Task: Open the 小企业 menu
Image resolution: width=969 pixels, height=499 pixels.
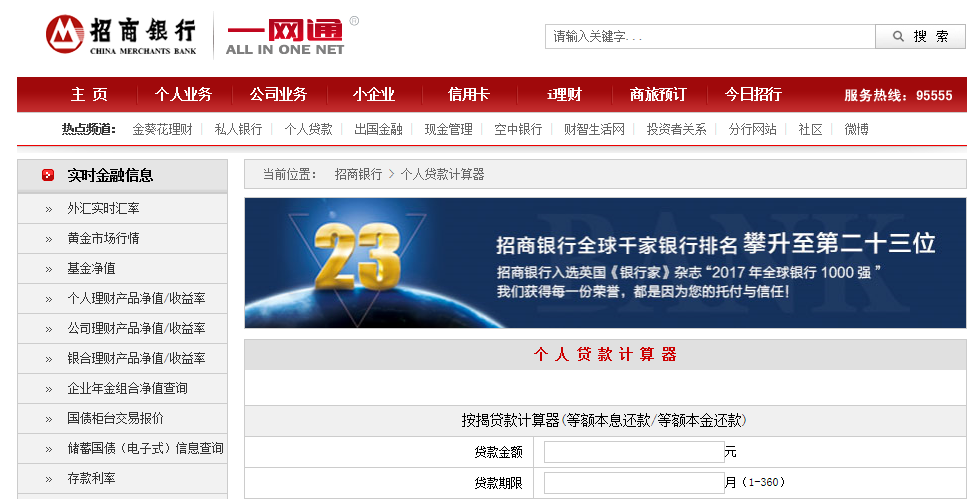Action: (x=374, y=95)
